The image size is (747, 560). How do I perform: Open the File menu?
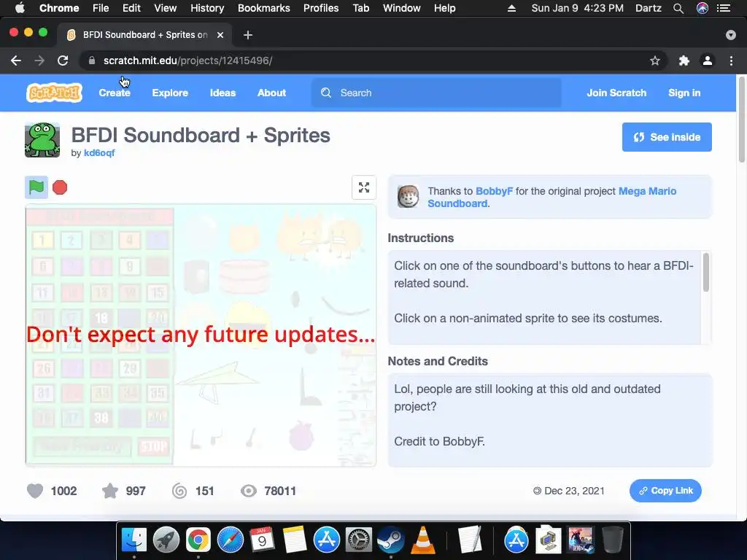click(x=101, y=8)
